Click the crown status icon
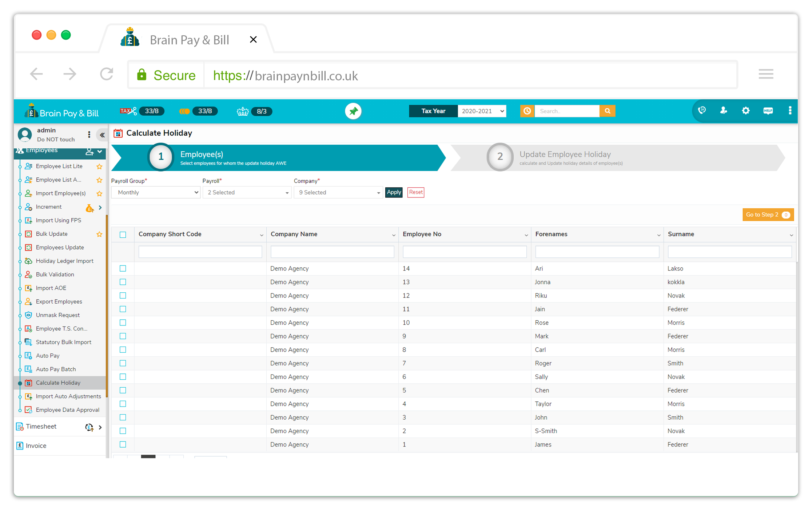This screenshot has width=812, height=512. 243,111
